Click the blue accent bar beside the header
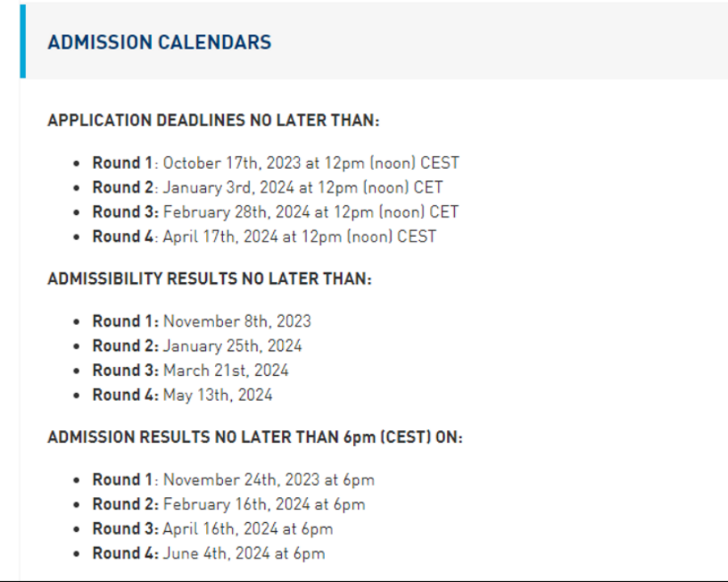 23,41
